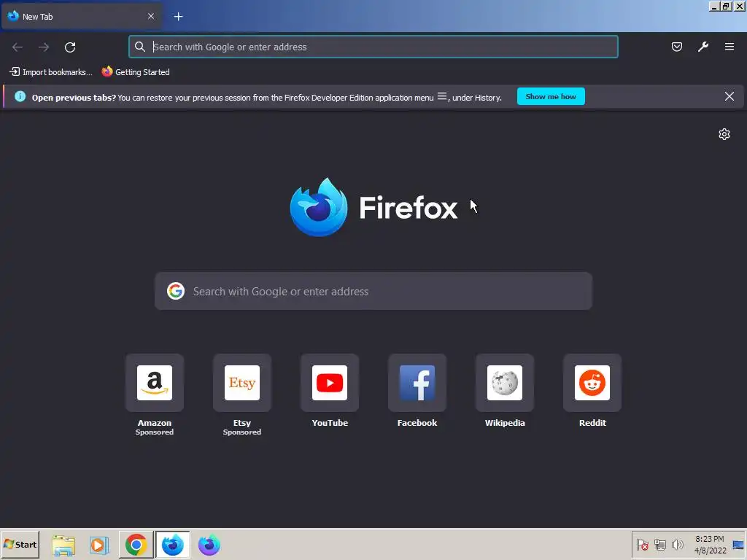
Task: Open the Firefox application hamburger menu
Action: 729,47
